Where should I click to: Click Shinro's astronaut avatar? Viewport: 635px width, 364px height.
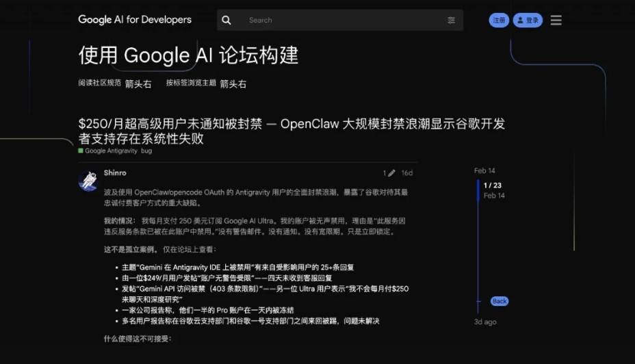(88, 181)
